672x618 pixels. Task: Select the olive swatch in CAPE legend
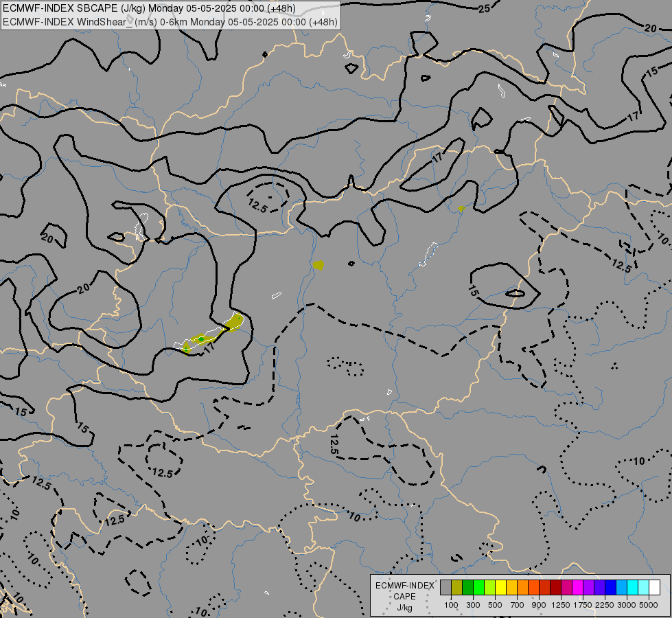click(457, 587)
